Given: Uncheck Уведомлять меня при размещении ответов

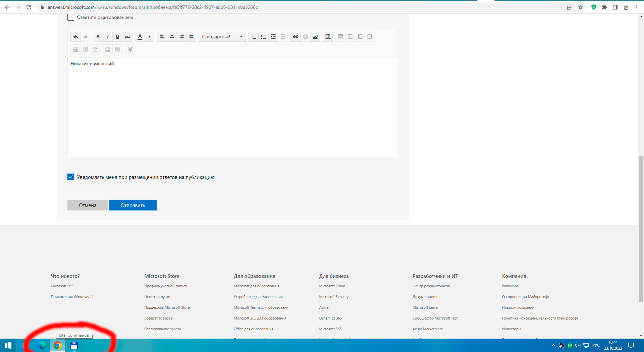Looking at the screenshot, I should pos(71,177).
